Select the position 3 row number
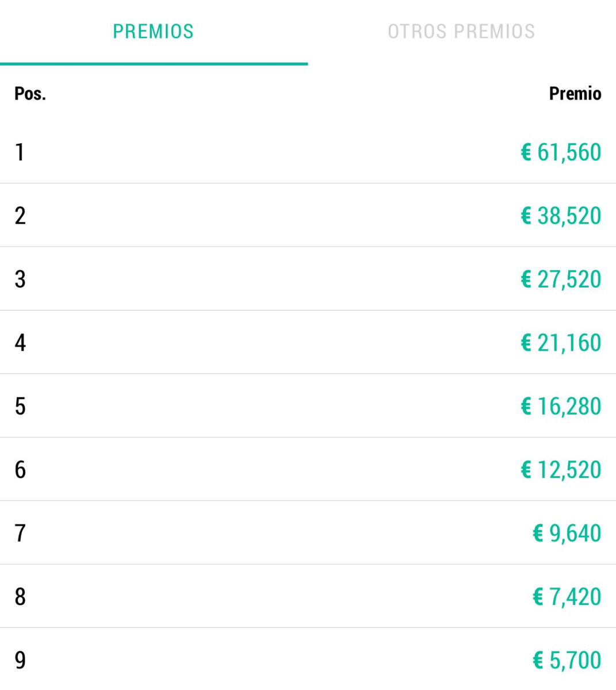The height and width of the screenshot is (690, 616). pyautogui.click(x=20, y=279)
